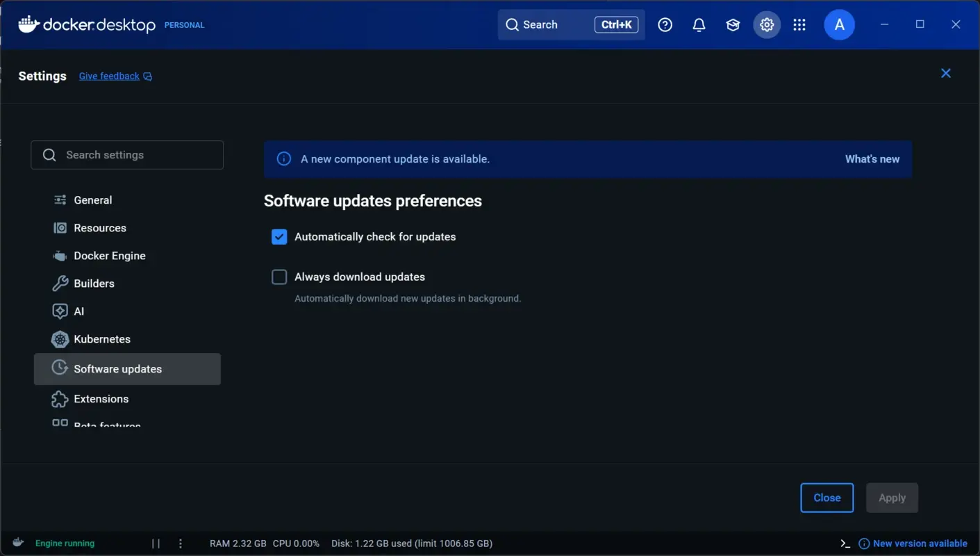The height and width of the screenshot is (556, 980).
Task: Open the Help menu question mark icon
Action: coord(665,24)
